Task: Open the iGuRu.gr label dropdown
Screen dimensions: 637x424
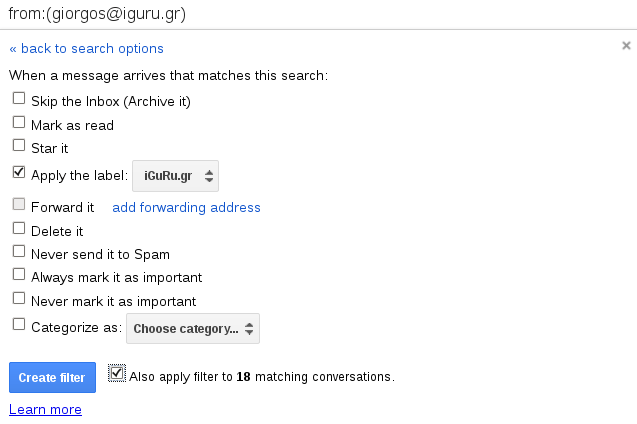Action: [x=176, y=176]
